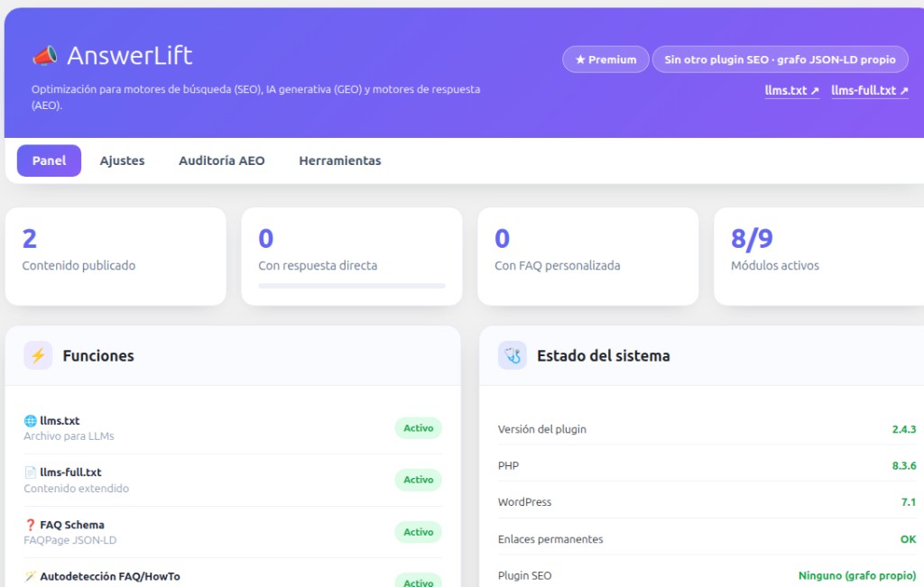Click the 'Plugin SEO' row label
The height and width of the screenshot is (587, 924).
click(524, 576)
